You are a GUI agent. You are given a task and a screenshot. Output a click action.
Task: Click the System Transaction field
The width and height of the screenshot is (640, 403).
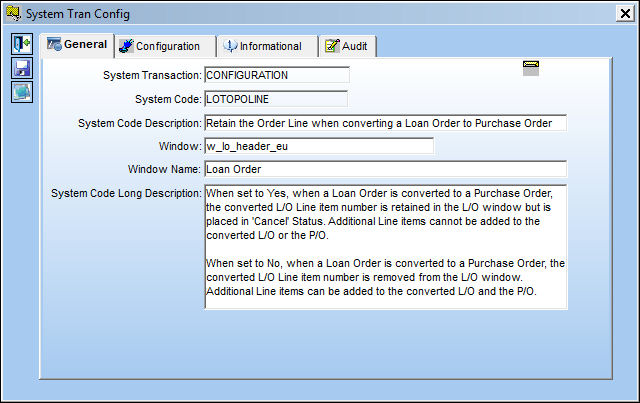tap(277, 75)
